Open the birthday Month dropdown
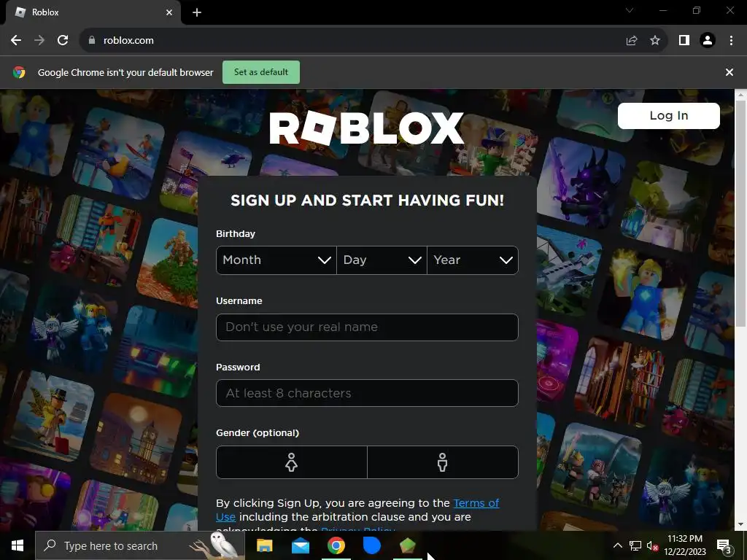Viewport: 747px width, 560px height. 276,260
